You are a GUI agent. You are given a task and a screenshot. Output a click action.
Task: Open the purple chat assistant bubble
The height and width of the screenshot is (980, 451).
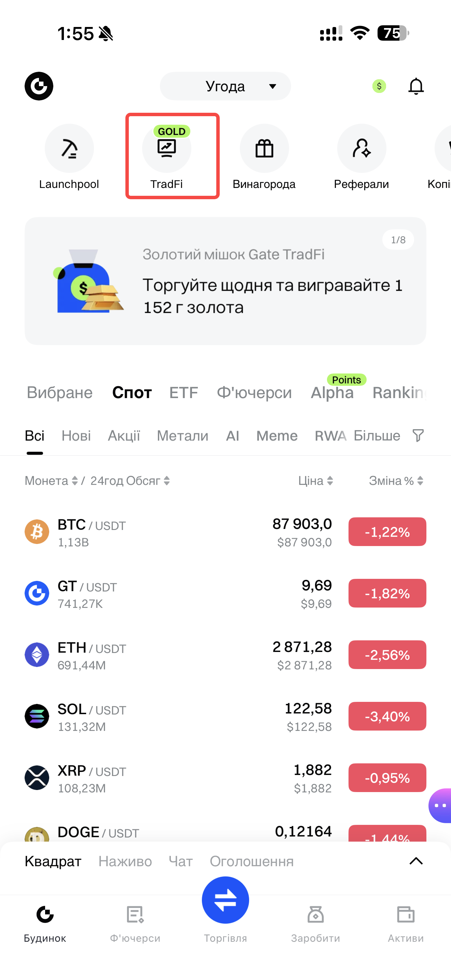coord(440,805)
